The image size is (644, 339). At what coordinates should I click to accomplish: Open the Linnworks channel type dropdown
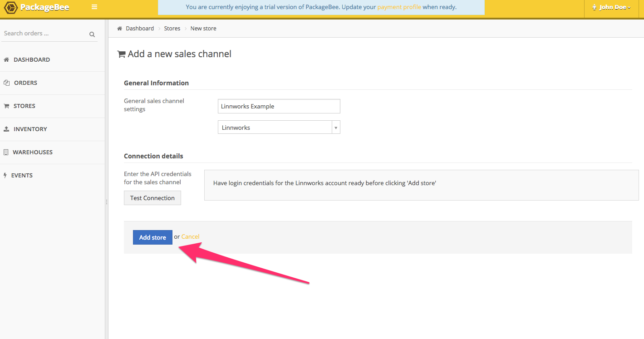tap(279, 128)
